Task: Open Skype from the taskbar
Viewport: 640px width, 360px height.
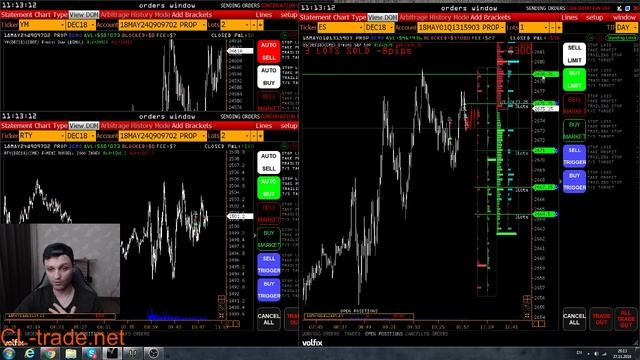Action: 91,353
